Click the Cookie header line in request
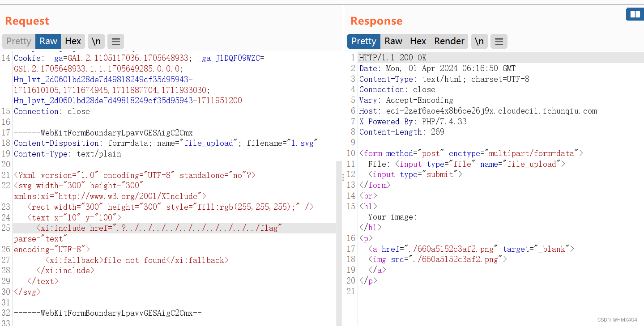The height and width of the screenshot is (326, 644). (139, 58)
